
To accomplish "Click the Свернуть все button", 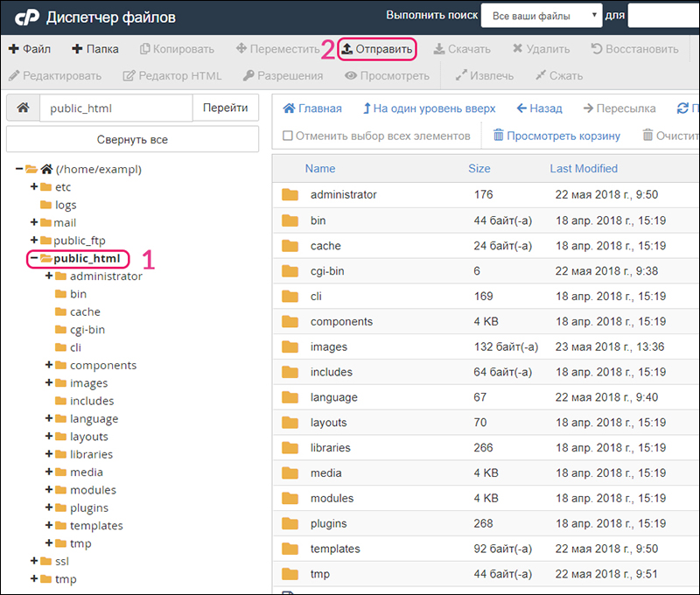I will (x=132, y=139).
